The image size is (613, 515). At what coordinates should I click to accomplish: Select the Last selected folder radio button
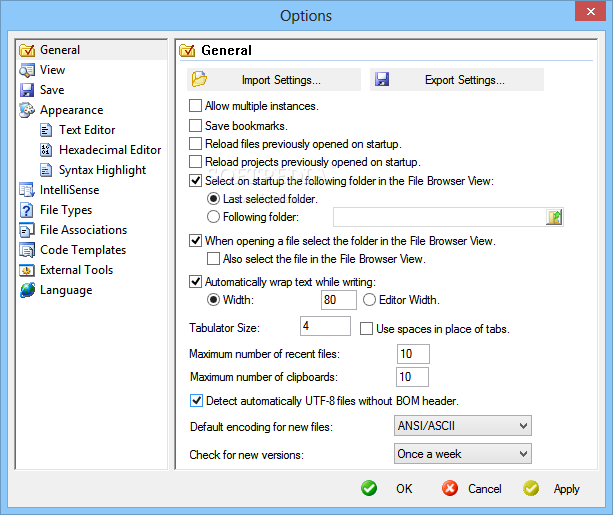[213, 199]
